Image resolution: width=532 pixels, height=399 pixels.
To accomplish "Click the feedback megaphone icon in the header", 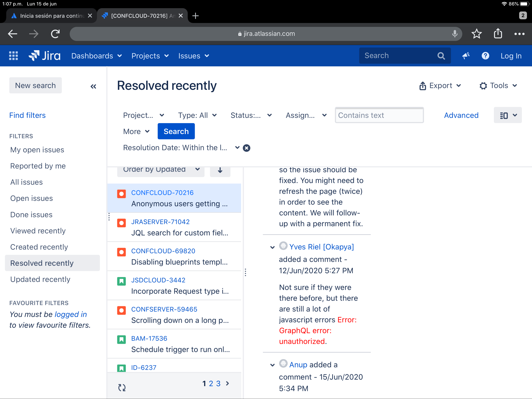I will (466, 56).
